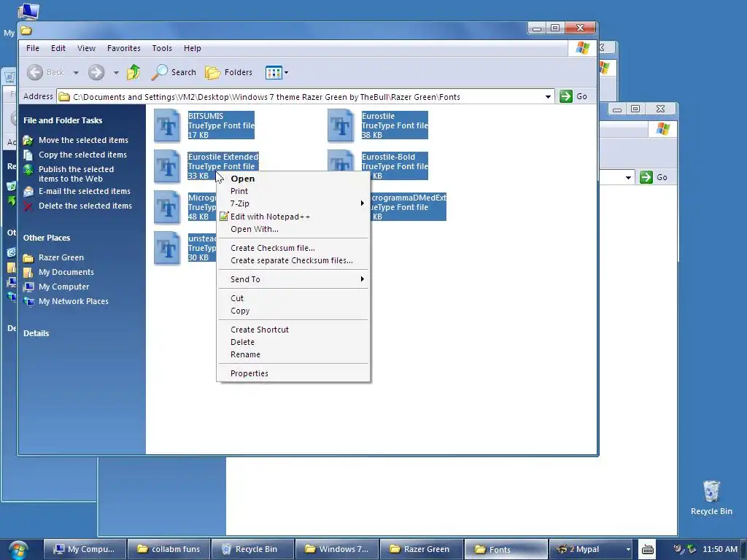This screenshot has width=747, height=560.
Task: Choose Cut from the context menu
Action: pos(293,298)
